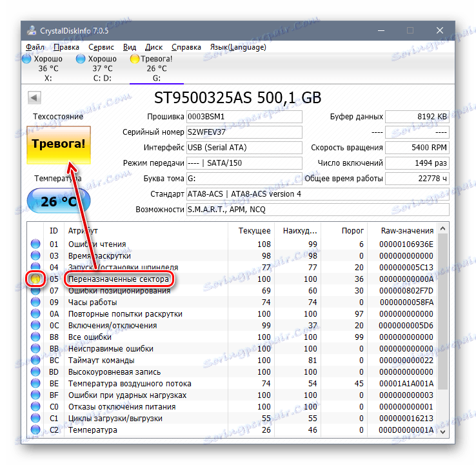The height and width of the screenshot is (465, 476).
Task: Click status orb for attribute 0A row
Action: pos(35,314)
